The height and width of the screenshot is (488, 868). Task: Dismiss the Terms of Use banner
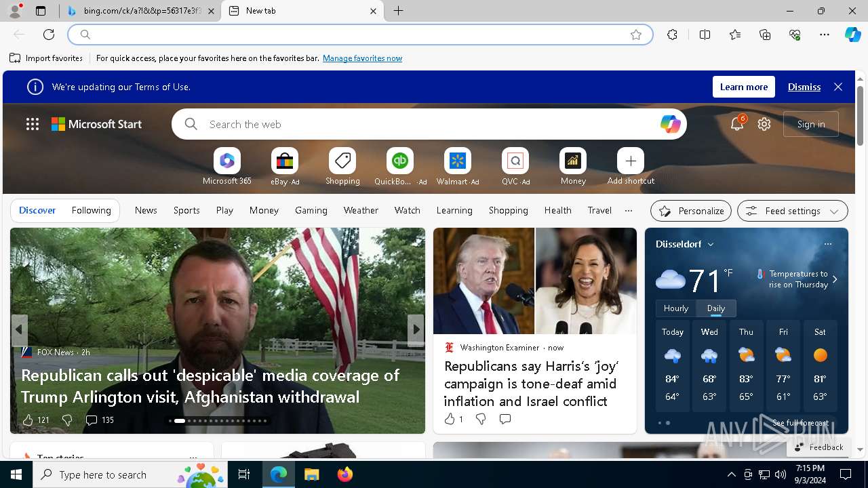coord(804,87)
